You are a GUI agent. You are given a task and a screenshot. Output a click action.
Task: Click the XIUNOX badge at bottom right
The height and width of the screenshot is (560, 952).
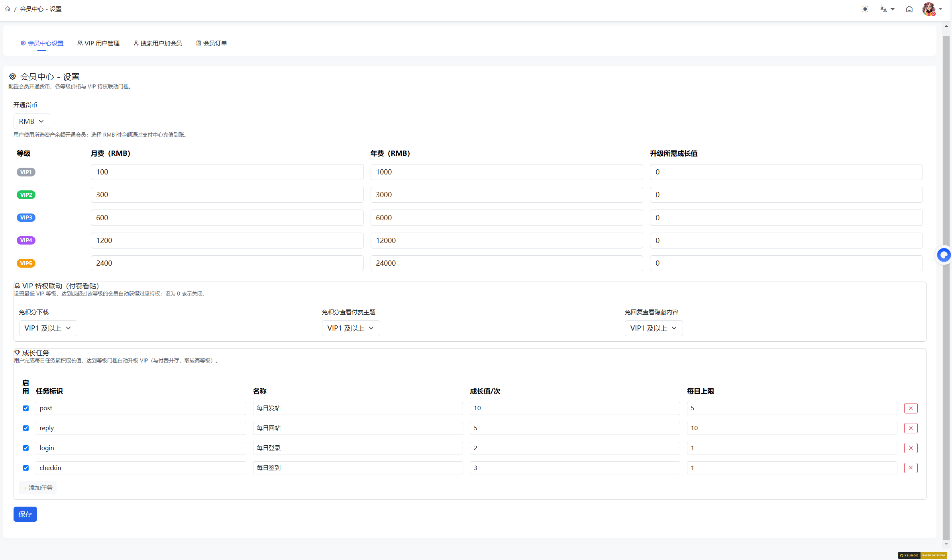click(923, 555)
